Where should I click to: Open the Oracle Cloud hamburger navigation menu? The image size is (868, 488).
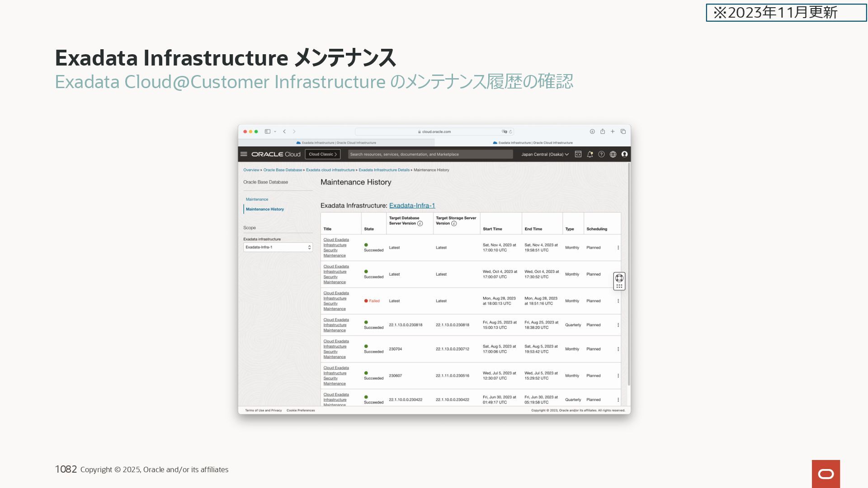click(244, 154)
